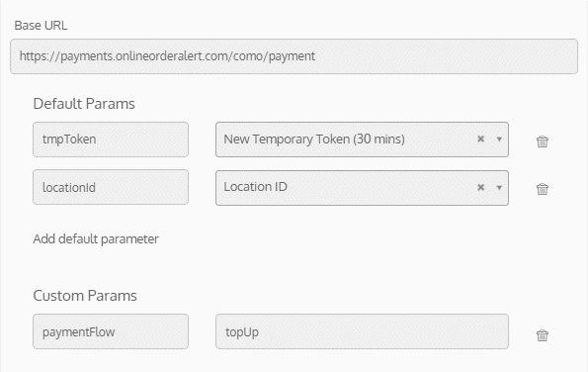Clear the New Temporary Token selection
Screen dimensions: 588x372
(480, 139)
